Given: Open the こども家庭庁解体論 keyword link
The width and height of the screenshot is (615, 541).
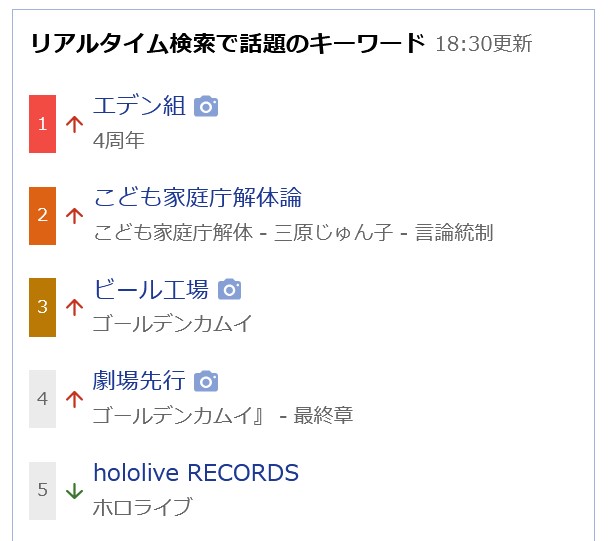Looking at the screenshot, I should [x=198, y=197].
